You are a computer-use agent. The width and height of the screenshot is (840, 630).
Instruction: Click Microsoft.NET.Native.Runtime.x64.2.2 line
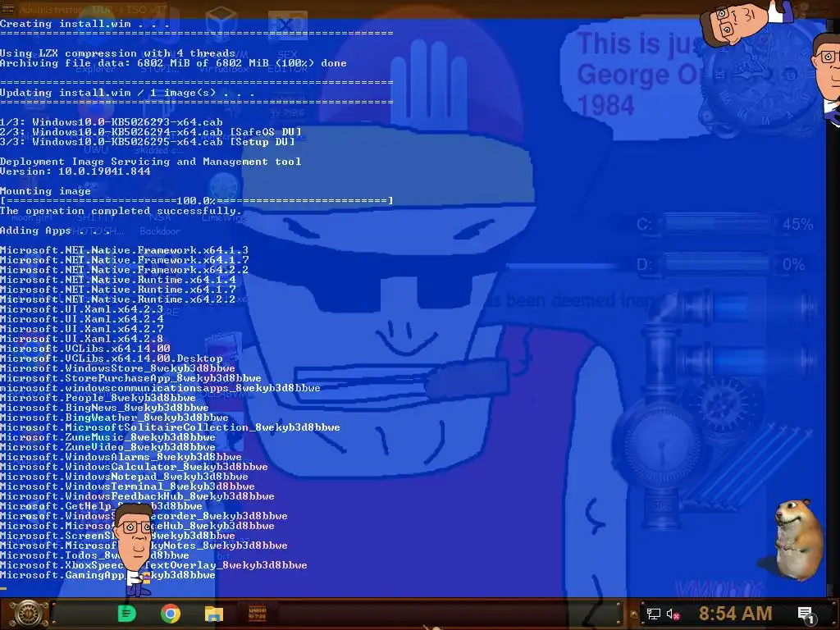118,299
